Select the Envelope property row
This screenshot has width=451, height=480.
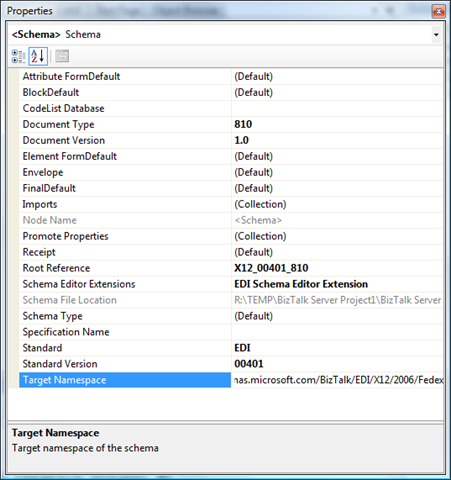pos(231,172)
